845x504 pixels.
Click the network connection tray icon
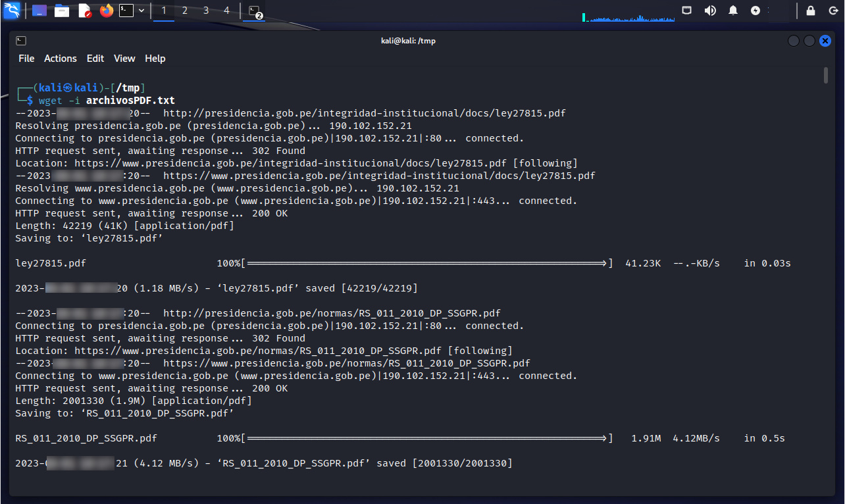(x=686, y=11)
